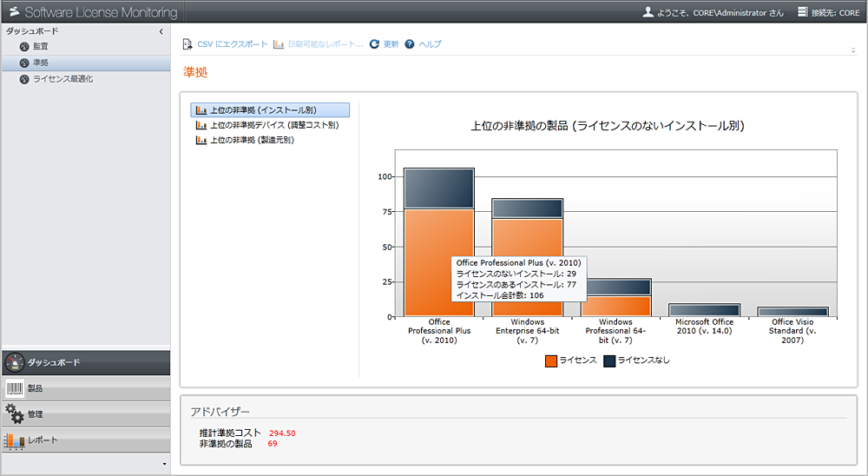Click the Software License Monitoring logo icon
Viewport: 868px width, 476px height.
point(14,11)
